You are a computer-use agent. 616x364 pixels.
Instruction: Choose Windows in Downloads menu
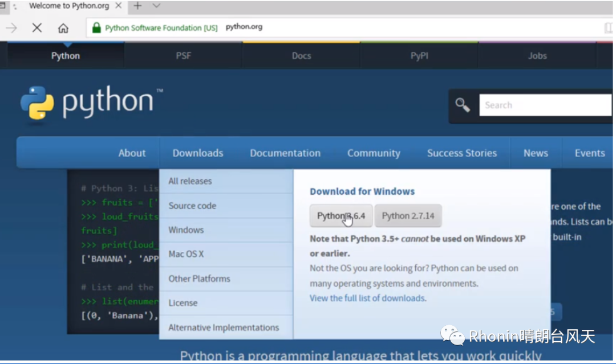point(226,230)
